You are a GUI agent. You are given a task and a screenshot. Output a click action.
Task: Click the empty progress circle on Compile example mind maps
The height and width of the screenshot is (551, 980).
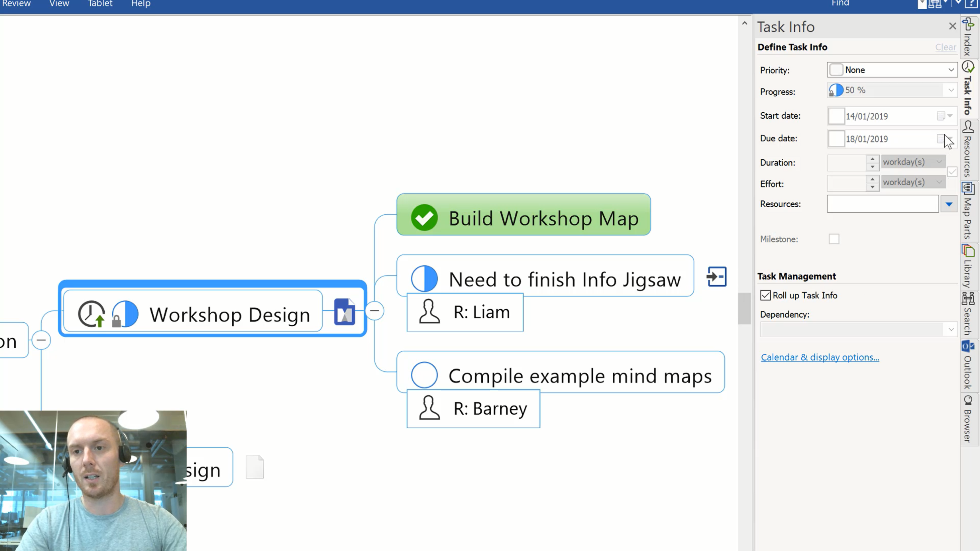(x=424, y=375)
